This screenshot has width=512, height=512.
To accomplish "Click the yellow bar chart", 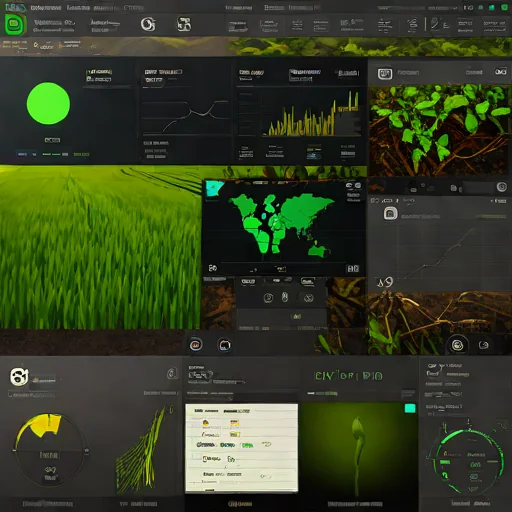I will (313, 115).
